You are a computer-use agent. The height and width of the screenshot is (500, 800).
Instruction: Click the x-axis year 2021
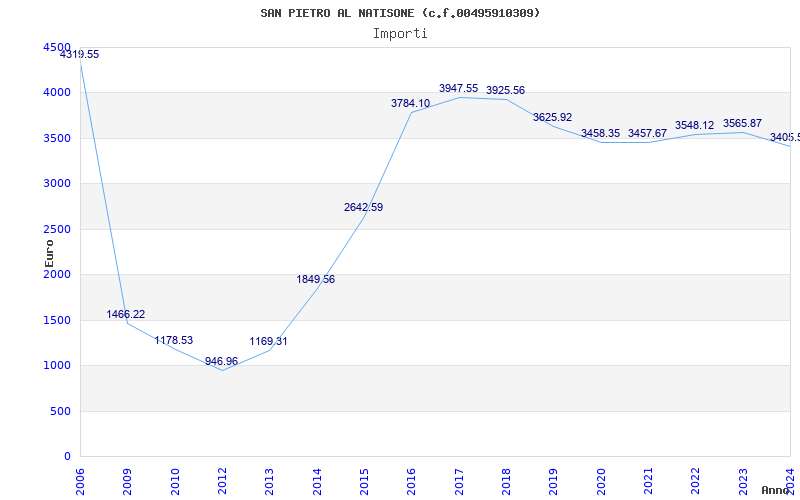(x=648, y=482)
